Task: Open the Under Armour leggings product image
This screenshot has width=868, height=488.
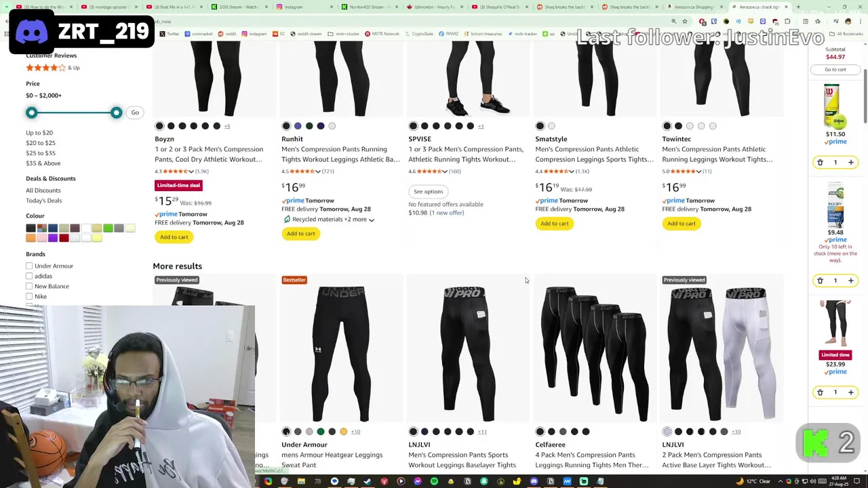Action: (342, 354)
